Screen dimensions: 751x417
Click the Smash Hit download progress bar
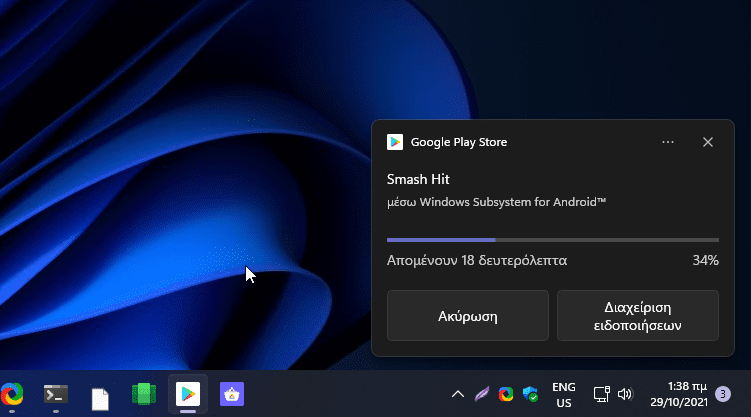coord(552,240)
